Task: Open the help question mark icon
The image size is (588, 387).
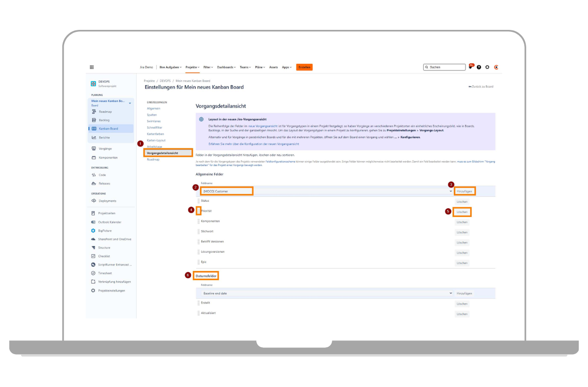Action: point(479,67)
